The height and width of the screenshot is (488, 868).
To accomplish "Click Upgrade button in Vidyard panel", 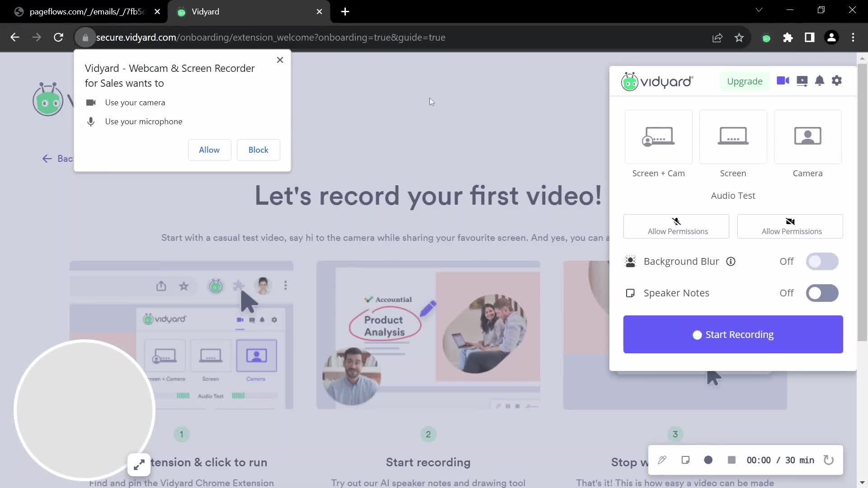I will (x=745, y=81).
